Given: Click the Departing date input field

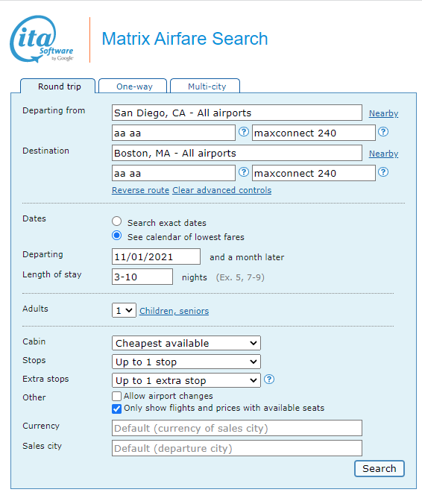Looking at the screenshot, I should (x=157, y=256).
